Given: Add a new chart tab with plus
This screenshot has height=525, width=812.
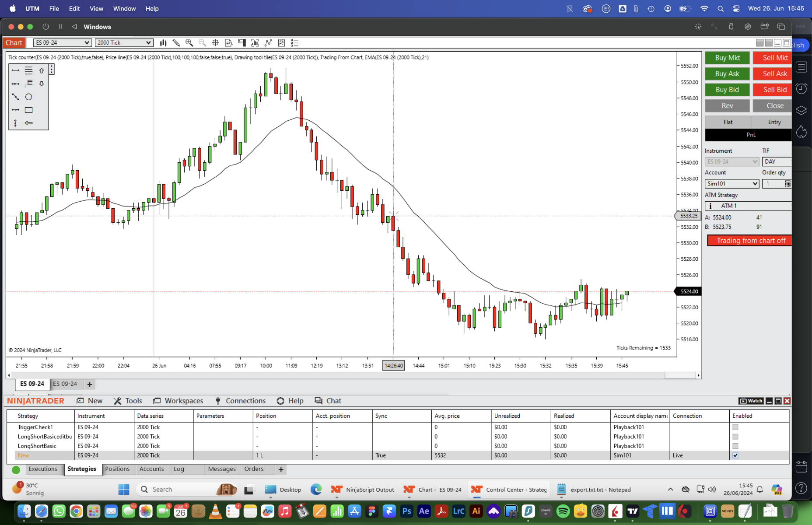Looking at the screenshot, I should point(90,384).
